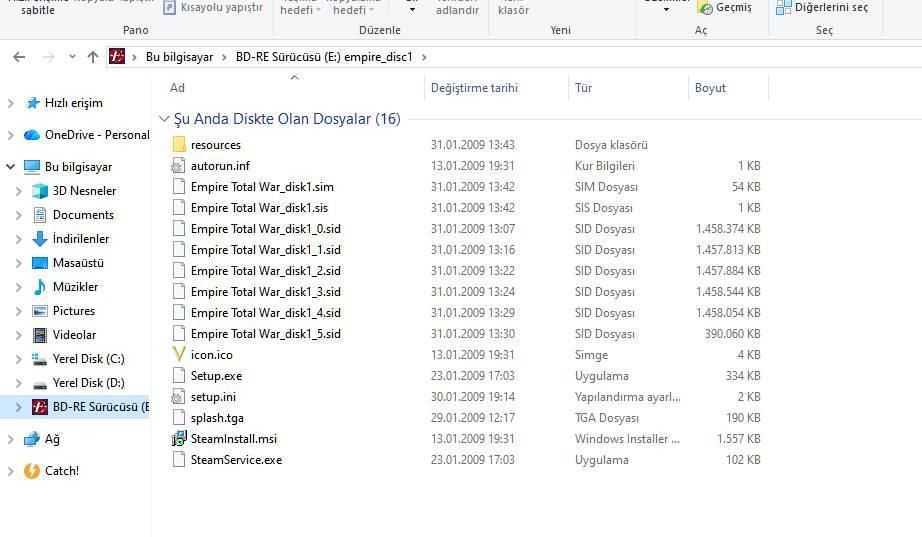Screen dimensions: 922x537
Task: Sort by Değiştirme tarihi column
Action: (x=474, y=88)
